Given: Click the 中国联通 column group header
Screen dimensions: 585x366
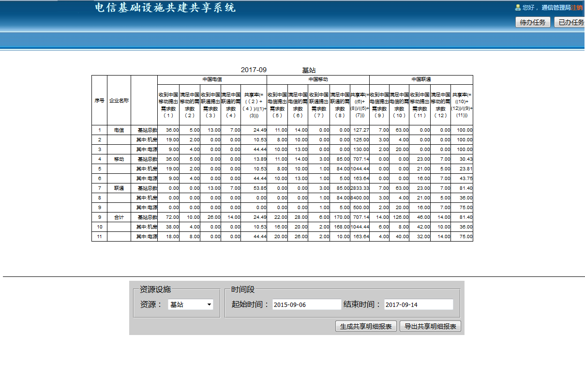Looking at the screenshot, I should 421,79.
